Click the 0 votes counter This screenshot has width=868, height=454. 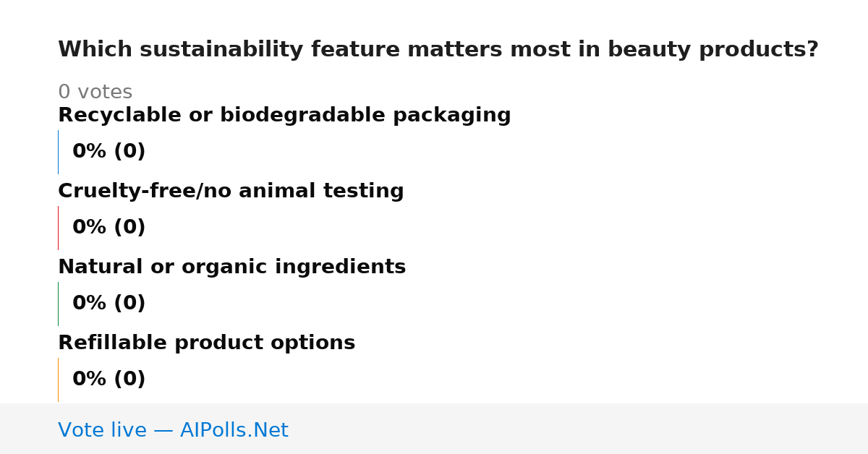(x=95, y=93)
